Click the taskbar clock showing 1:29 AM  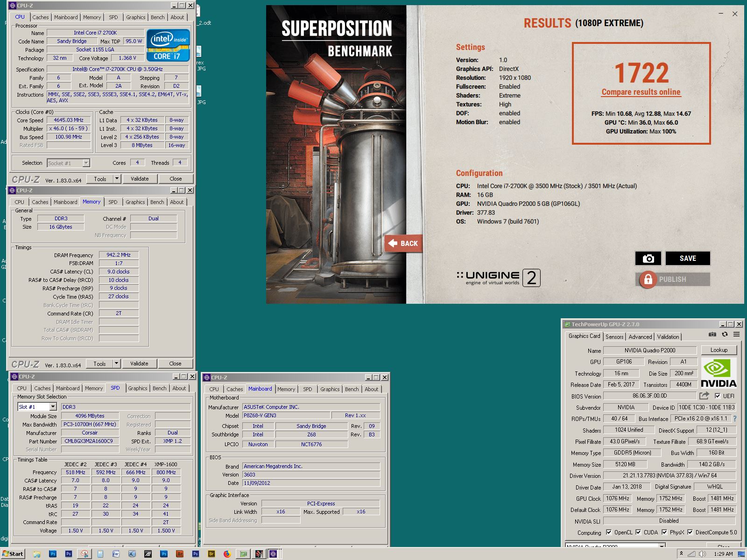(723, 554)
